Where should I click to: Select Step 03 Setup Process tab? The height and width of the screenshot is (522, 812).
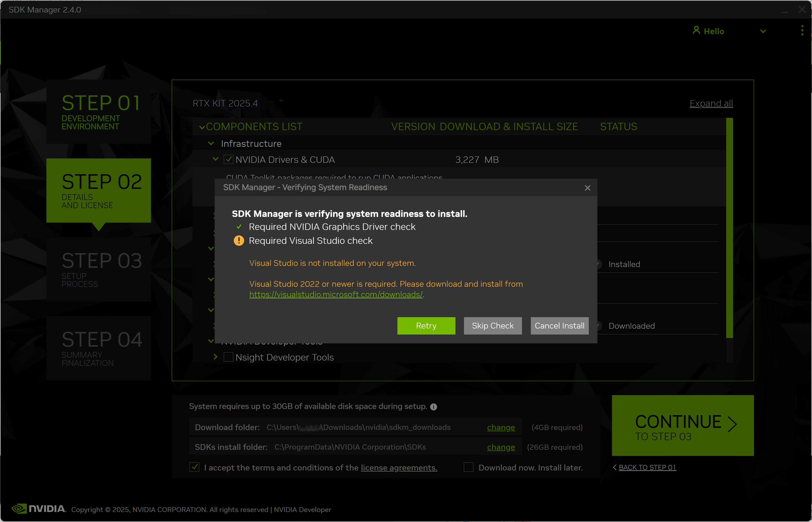[x=99, y=269]
